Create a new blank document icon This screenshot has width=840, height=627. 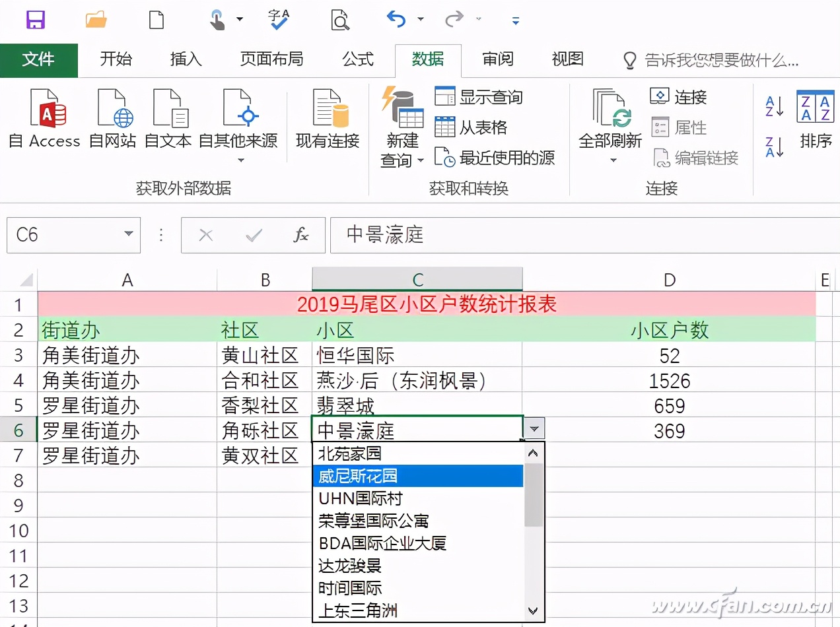pyautogui.click(x=157, y=19)
